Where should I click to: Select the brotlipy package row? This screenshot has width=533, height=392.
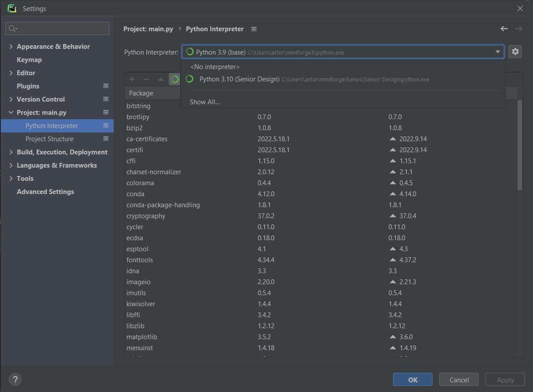pos(321,117)
